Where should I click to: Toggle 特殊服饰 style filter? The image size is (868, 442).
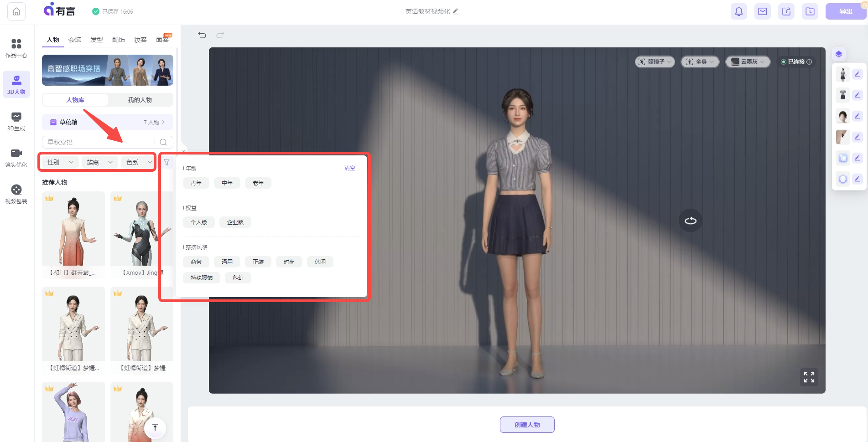click(x=202, y=278)
